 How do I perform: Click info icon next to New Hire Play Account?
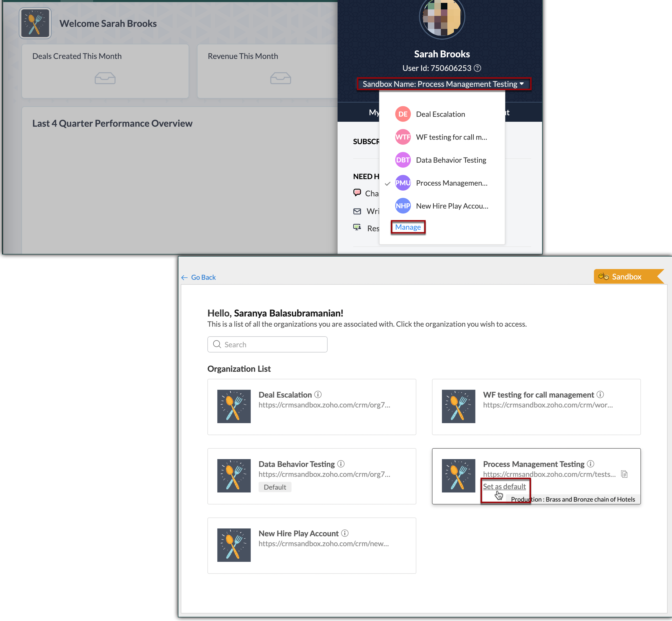345,533
